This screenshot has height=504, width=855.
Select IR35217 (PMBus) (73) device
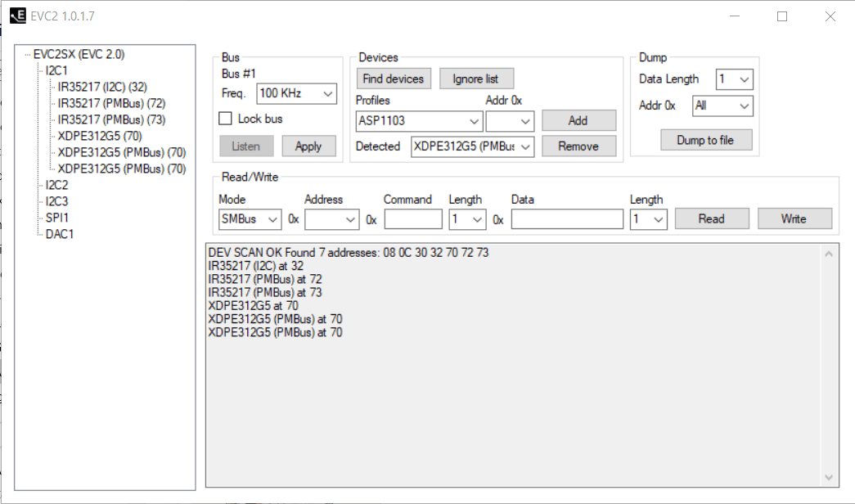point(111,120)
